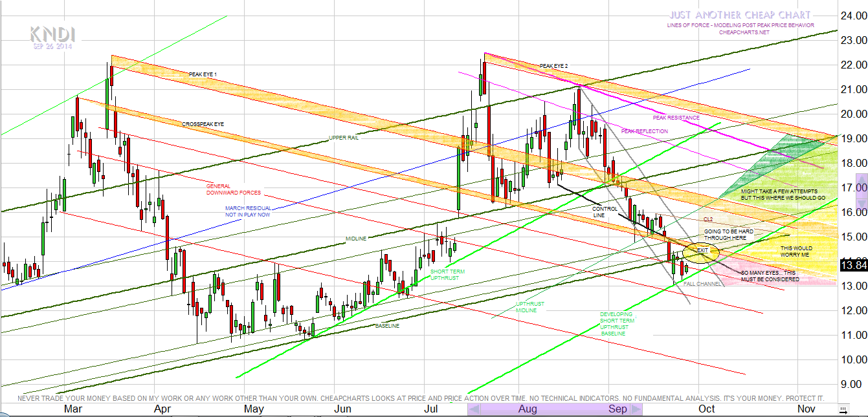Click the Mar label on the time axis
Screen dimensions: 868x417
pyautogui.click(x=72, y=409)
